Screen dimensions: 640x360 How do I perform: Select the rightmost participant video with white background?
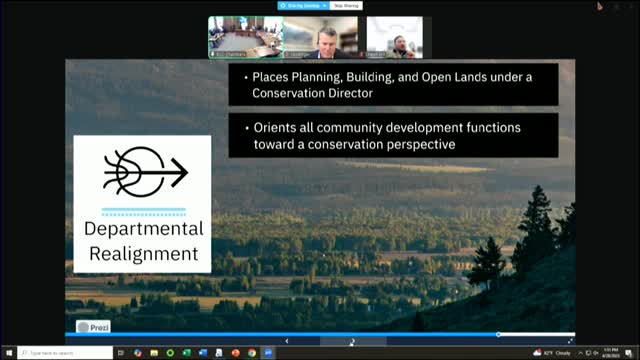click(395, 37)
